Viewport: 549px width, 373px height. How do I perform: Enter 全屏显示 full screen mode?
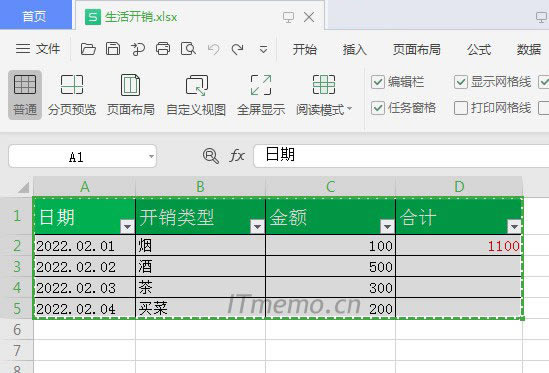coord(261,95)
